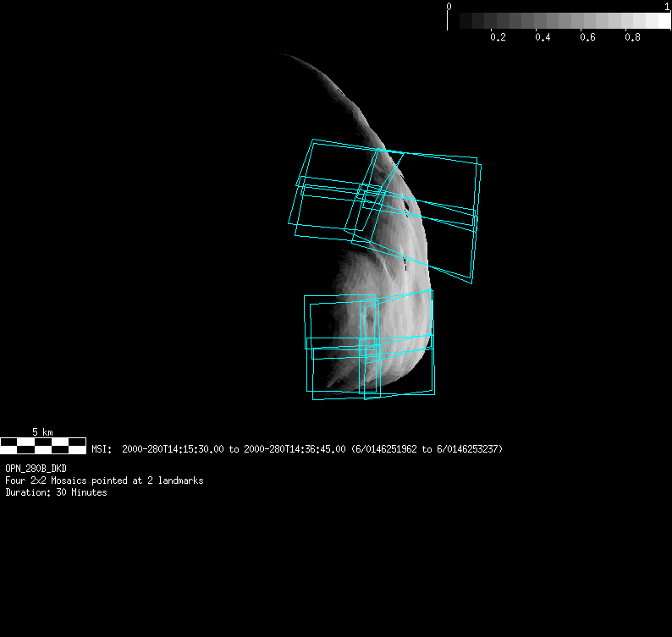The height and width of the screenshot is (637, 672).
Task: Click the clock count range in parentheses
Action: tap(427, 449)
